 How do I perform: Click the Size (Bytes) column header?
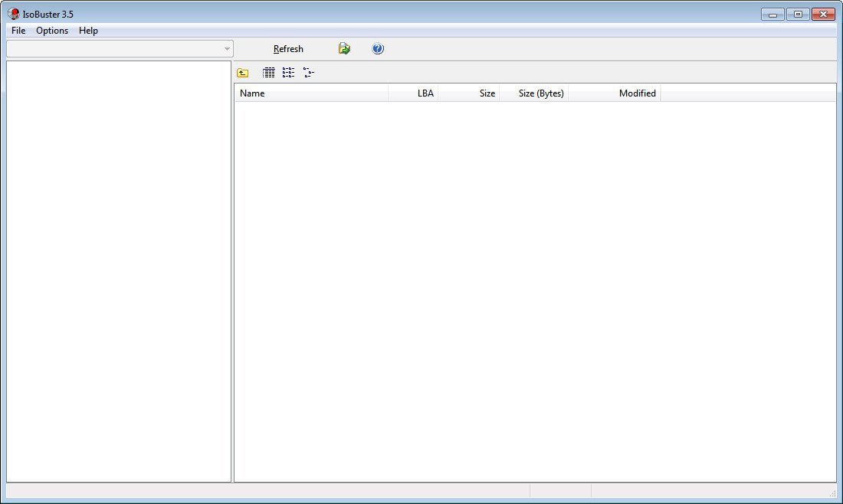[x=540, y=93]
